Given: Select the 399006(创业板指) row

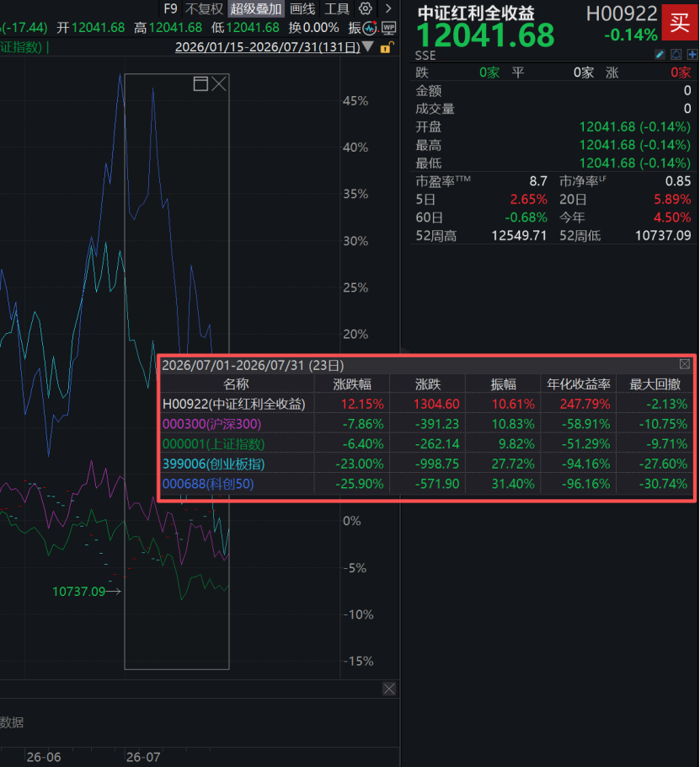Looking at the screenshot, I should [x=427, y=464].
